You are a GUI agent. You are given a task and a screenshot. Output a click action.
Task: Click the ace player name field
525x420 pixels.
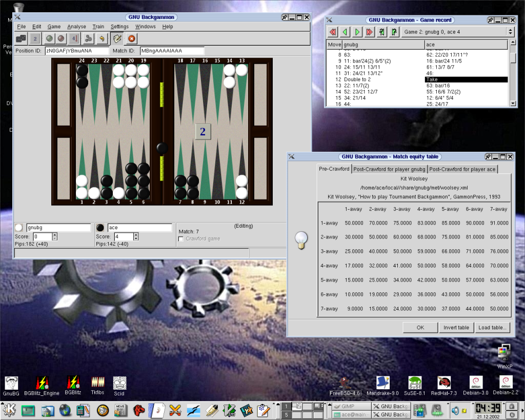(x=139, y=227)
